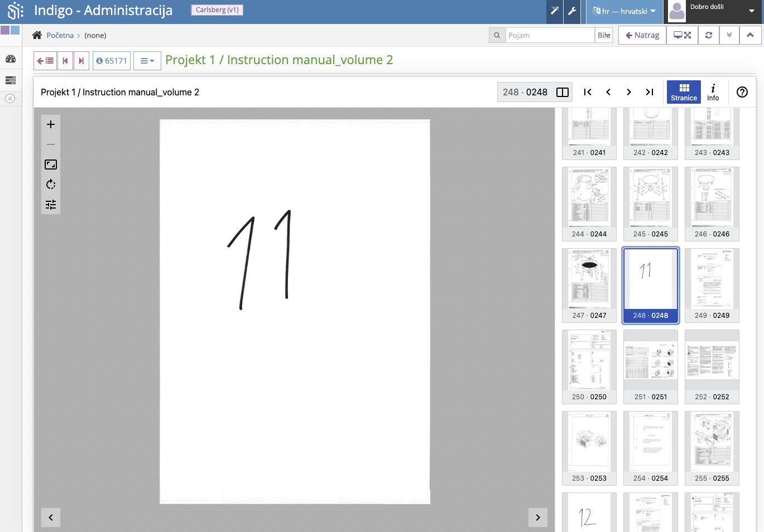Click the 65171 info button
The image size is (764, 532).
click(112, 61)
